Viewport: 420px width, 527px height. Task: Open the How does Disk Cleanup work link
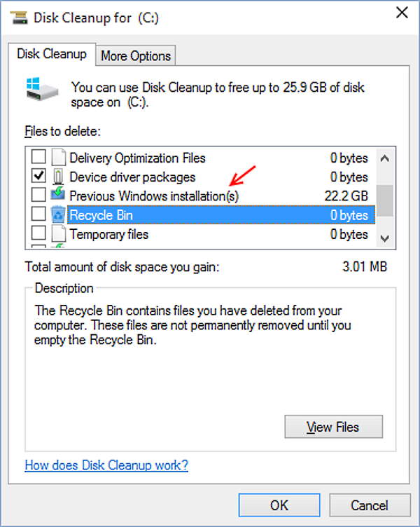pos(106,465)
